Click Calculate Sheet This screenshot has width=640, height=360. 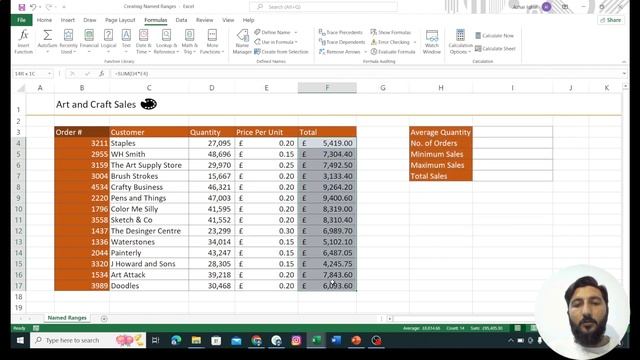tap(495, 49)
